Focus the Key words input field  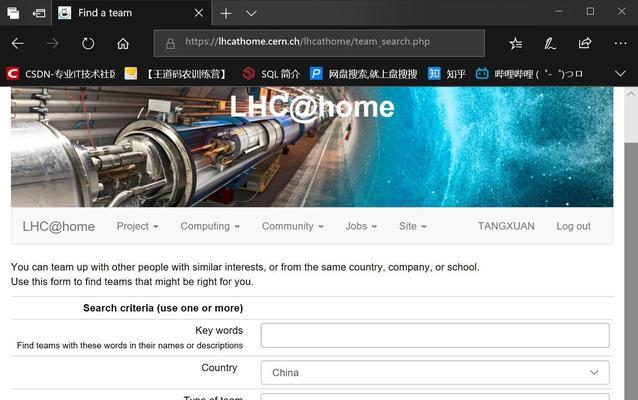click(435, 335)
